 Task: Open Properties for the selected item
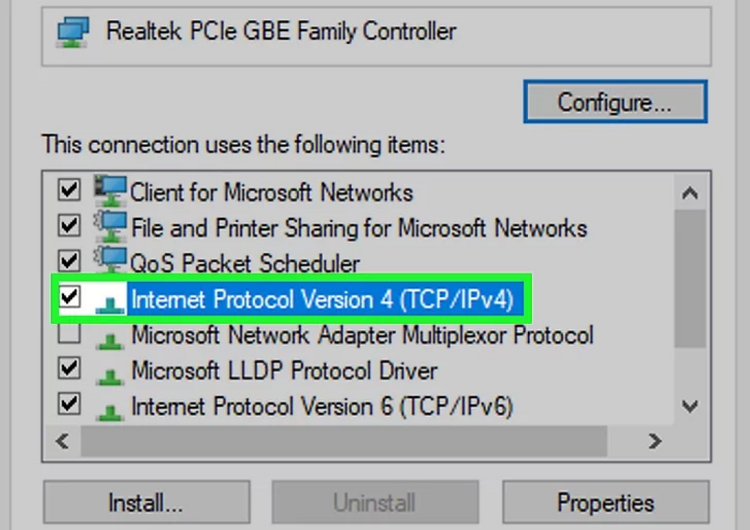click(606, 503)
